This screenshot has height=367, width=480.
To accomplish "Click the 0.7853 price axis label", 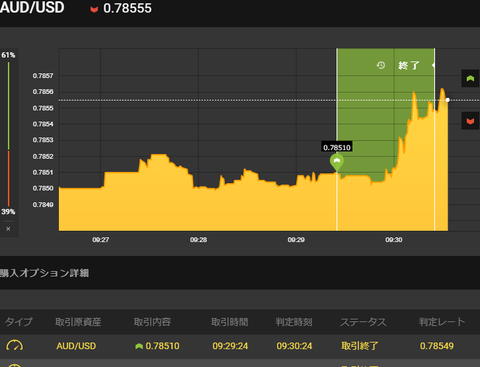I will pos(43,140).
